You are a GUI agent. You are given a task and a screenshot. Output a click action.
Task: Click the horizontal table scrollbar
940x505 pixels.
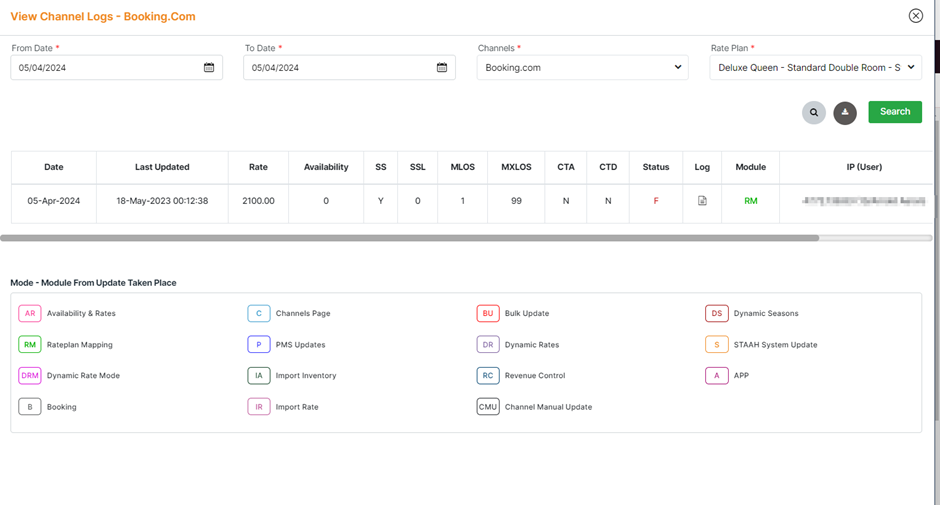coord(410,238)
